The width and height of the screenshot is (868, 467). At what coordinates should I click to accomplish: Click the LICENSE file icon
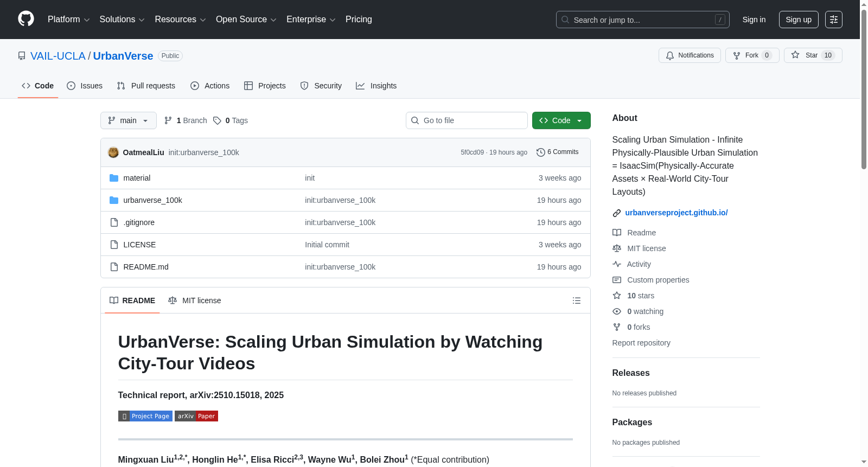click(x=114, y=245)
